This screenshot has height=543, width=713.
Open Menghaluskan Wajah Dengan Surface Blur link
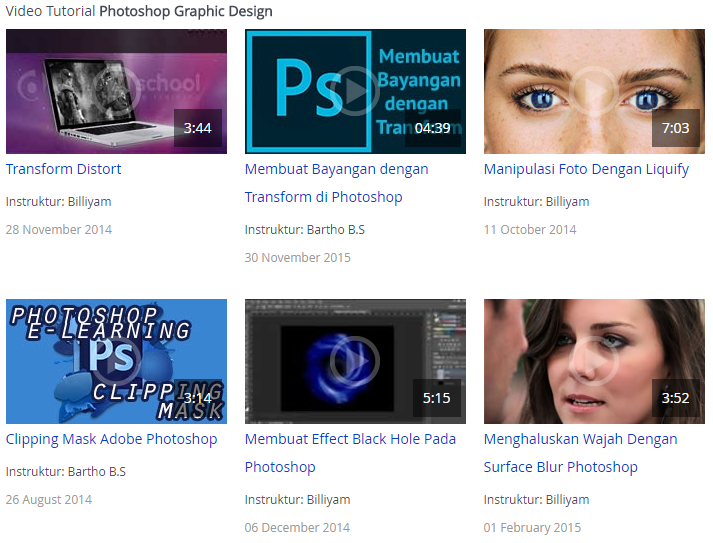(581, 453)
